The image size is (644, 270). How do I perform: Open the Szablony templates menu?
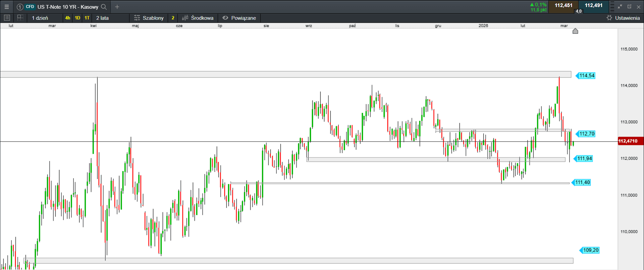149,18
